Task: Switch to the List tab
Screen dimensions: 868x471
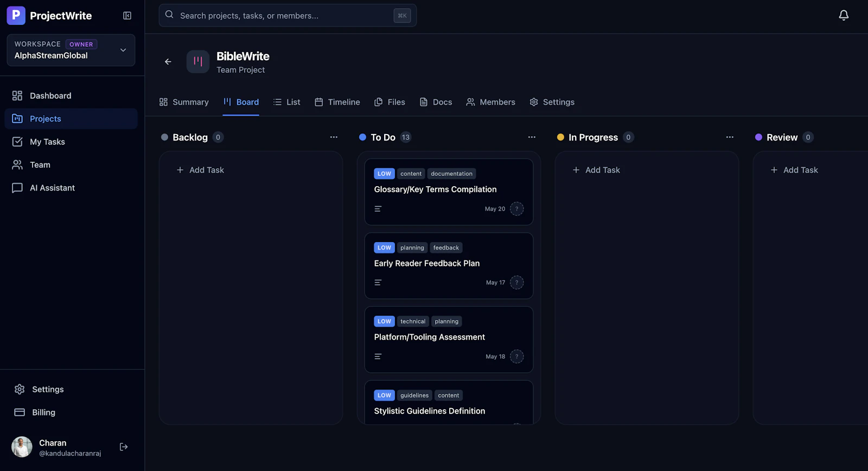Action: click(x=286, y=102)
